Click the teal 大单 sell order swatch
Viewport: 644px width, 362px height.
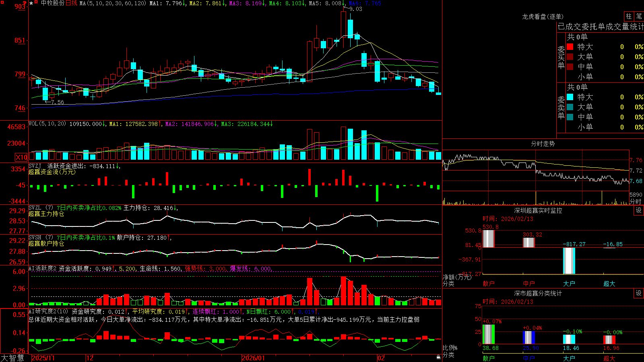[x=570, y=107]
